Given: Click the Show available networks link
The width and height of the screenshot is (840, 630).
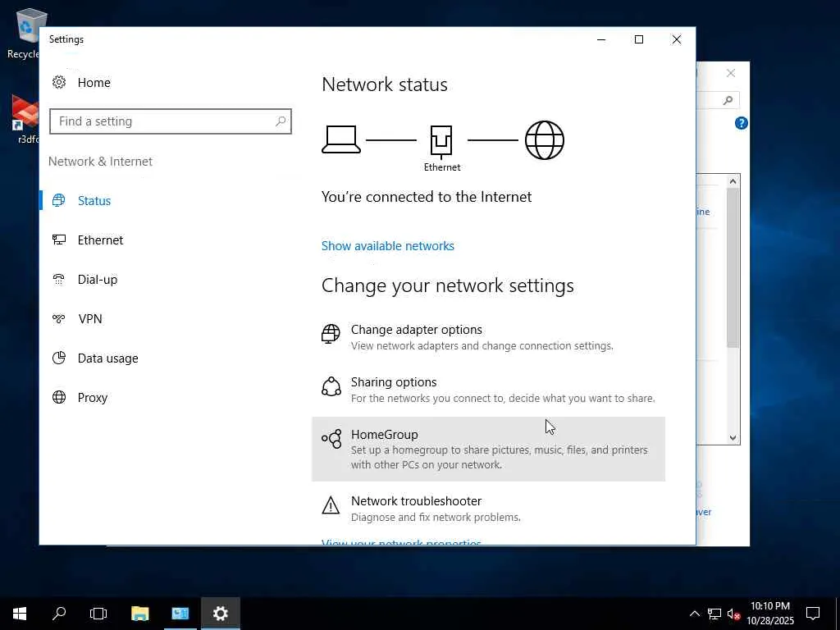Looking at the screenshot, I should click(388, 246).
